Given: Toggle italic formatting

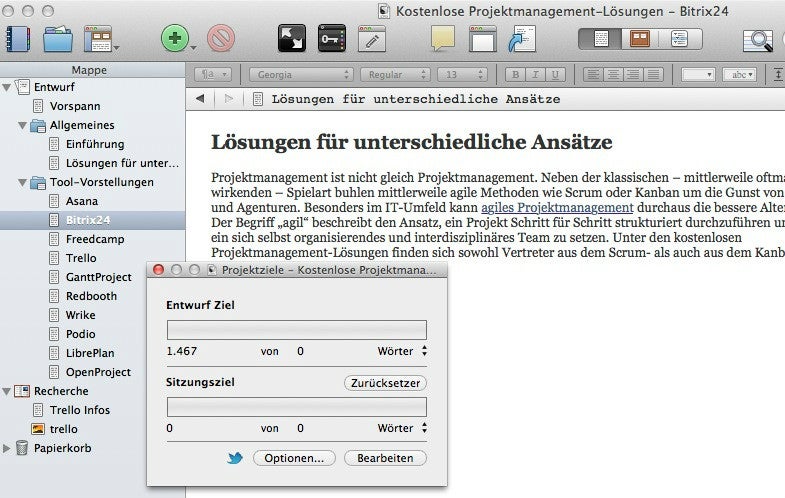Looking at the screenshot, I should [x=535, y=75].
